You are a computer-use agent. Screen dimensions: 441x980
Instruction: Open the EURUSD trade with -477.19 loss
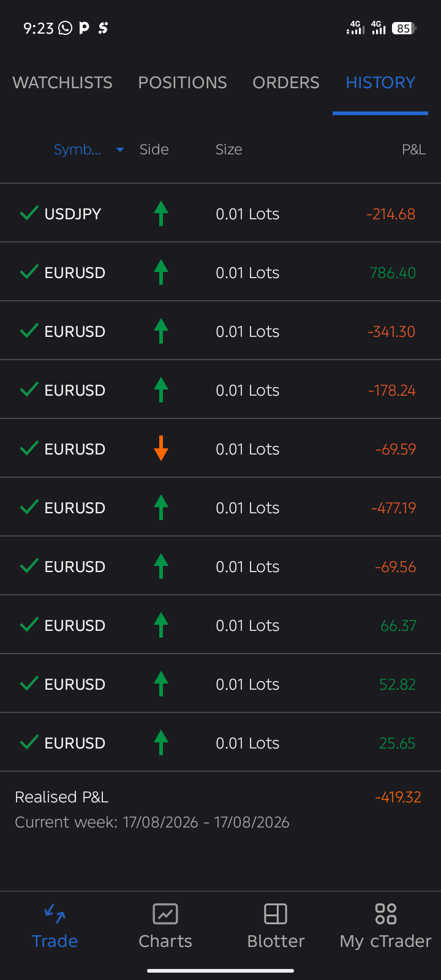tap(221, 507)
